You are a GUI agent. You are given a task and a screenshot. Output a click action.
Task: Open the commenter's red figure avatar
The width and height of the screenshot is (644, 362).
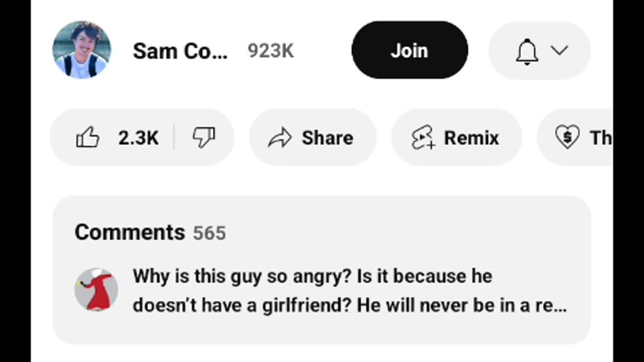point(97,290)
